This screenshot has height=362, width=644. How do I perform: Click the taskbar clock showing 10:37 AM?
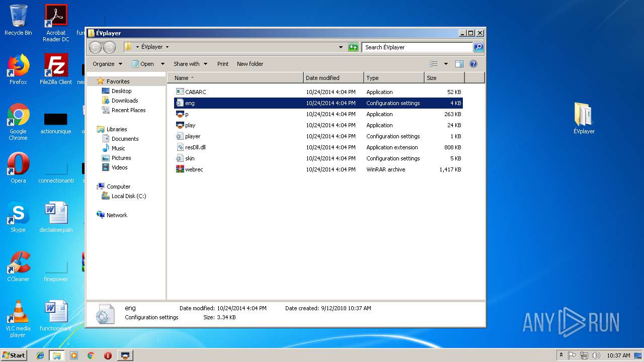[618, 355]
